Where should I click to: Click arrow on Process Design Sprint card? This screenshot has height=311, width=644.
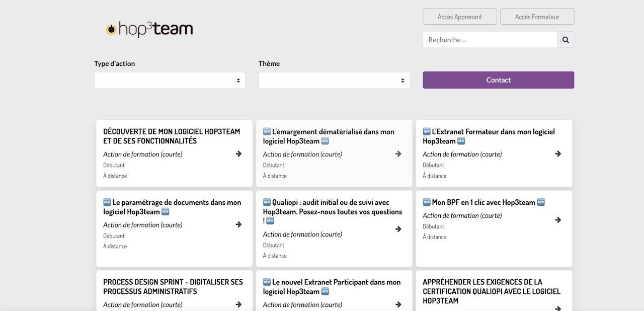coord(238,304)
